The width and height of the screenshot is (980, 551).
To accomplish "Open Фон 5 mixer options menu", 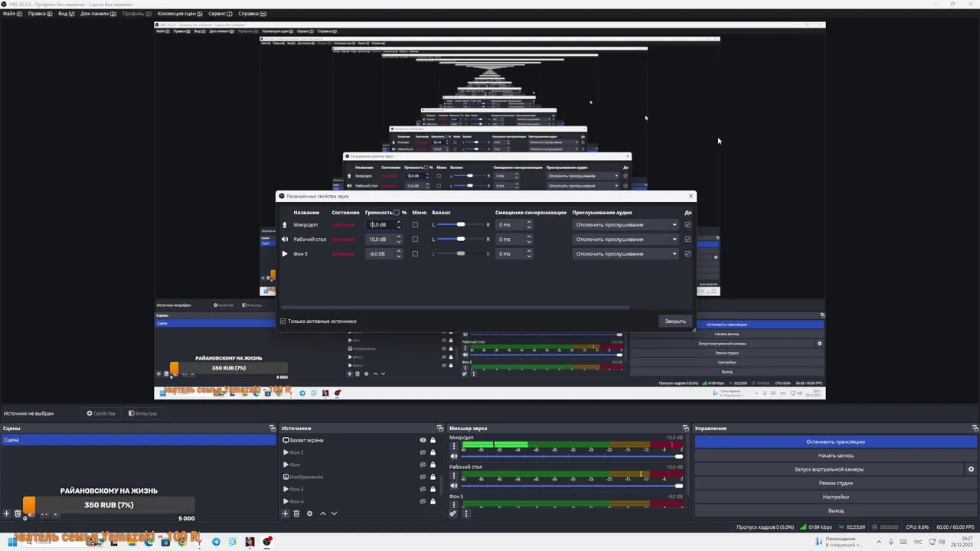I will (x=453, y=504).
